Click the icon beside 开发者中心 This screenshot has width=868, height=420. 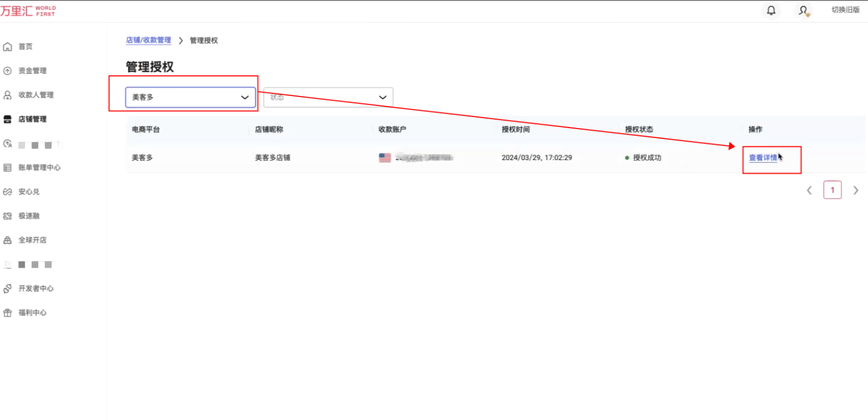(8, 289)
